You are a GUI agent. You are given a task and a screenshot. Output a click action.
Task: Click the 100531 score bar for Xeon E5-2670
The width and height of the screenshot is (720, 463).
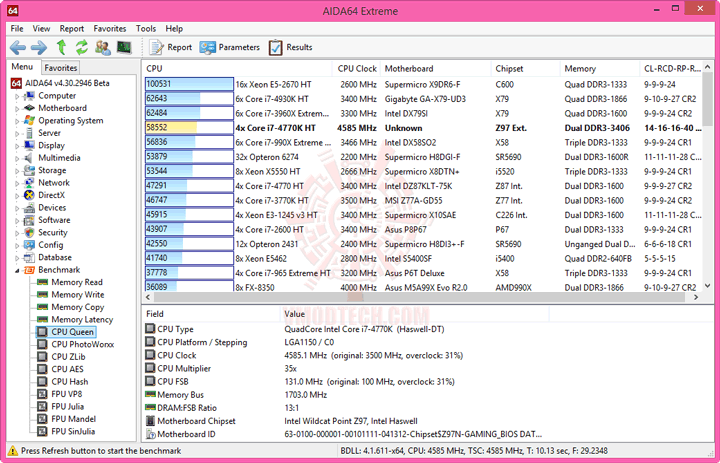[189, 84]
